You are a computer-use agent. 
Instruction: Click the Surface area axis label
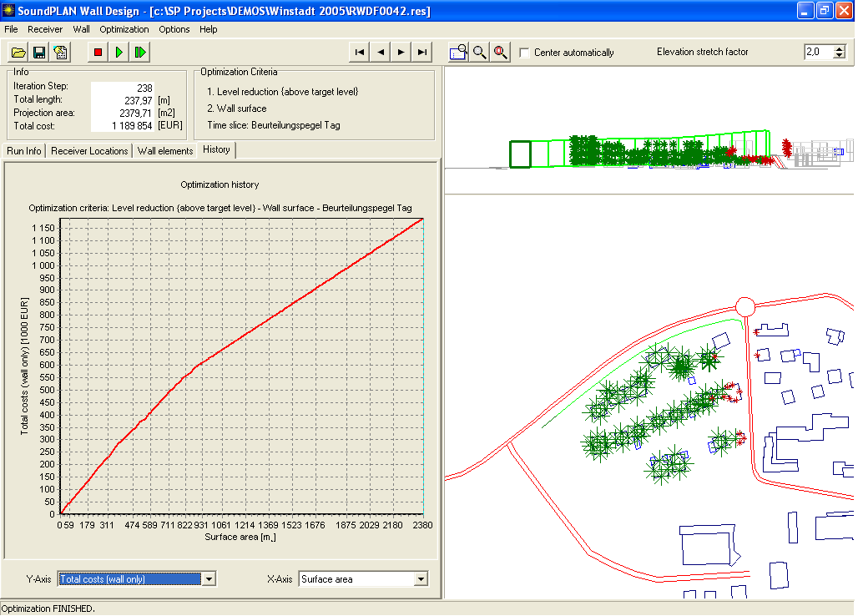pyautogui.click(x=240, y=538)
